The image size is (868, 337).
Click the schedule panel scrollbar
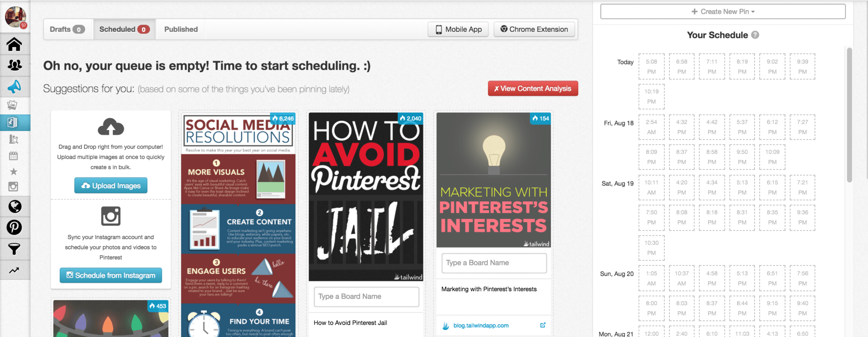[x=849, y=114]
